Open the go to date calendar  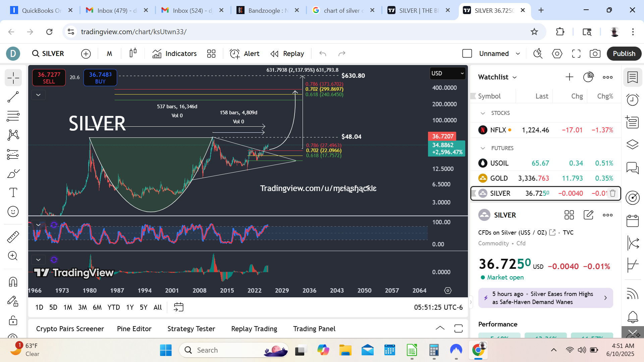pos(178,307)
